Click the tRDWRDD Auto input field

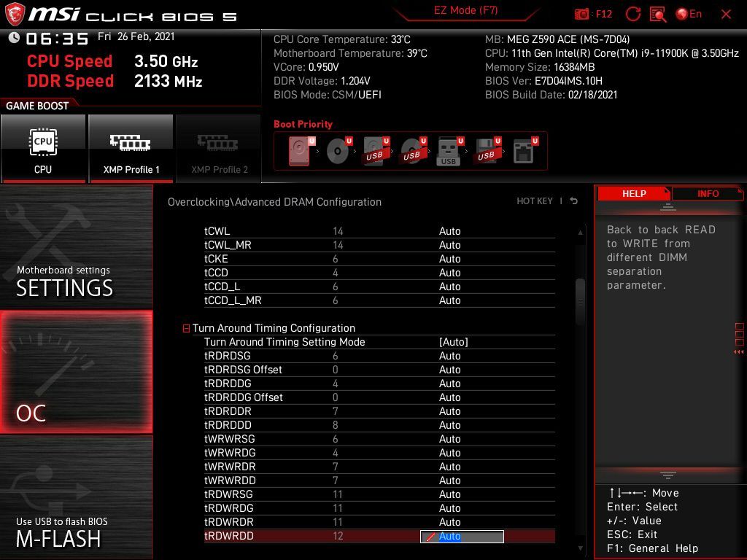462,536
